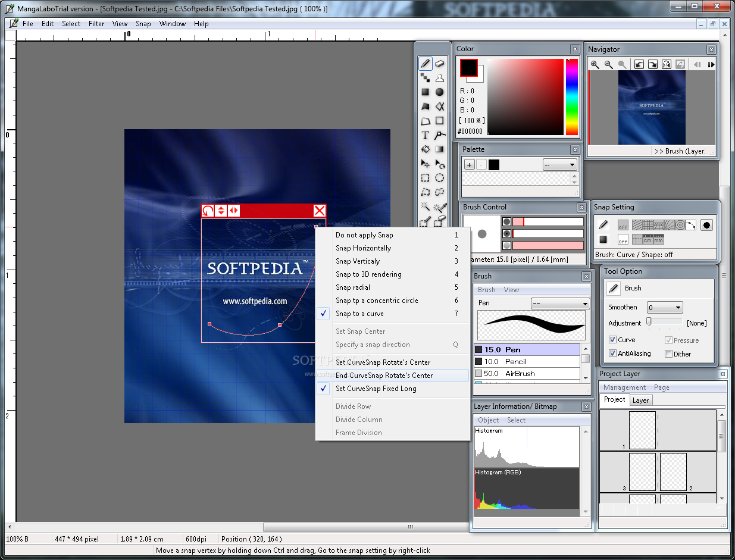Uncheck Set CurveSnap Fixed Long

[393, 389]
